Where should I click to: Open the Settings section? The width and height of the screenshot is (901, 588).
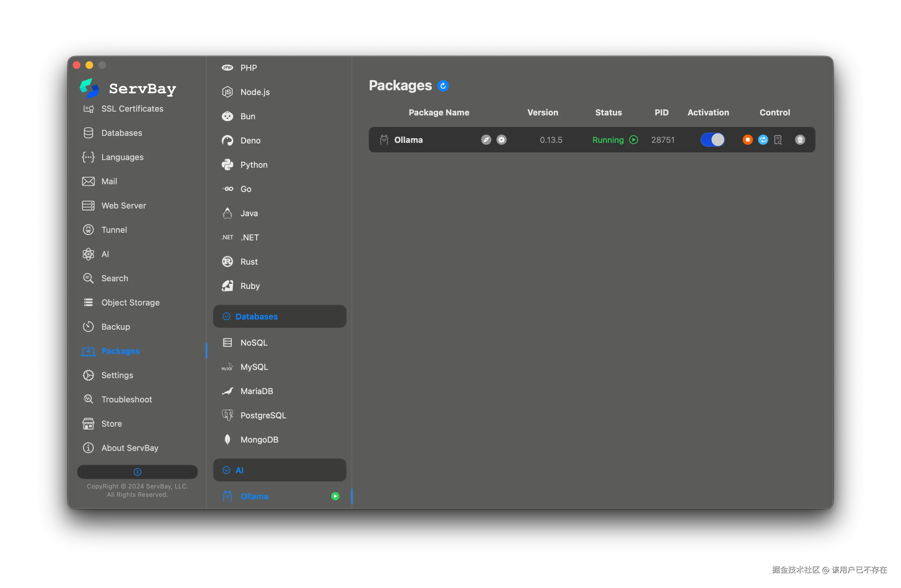[117, 375]
